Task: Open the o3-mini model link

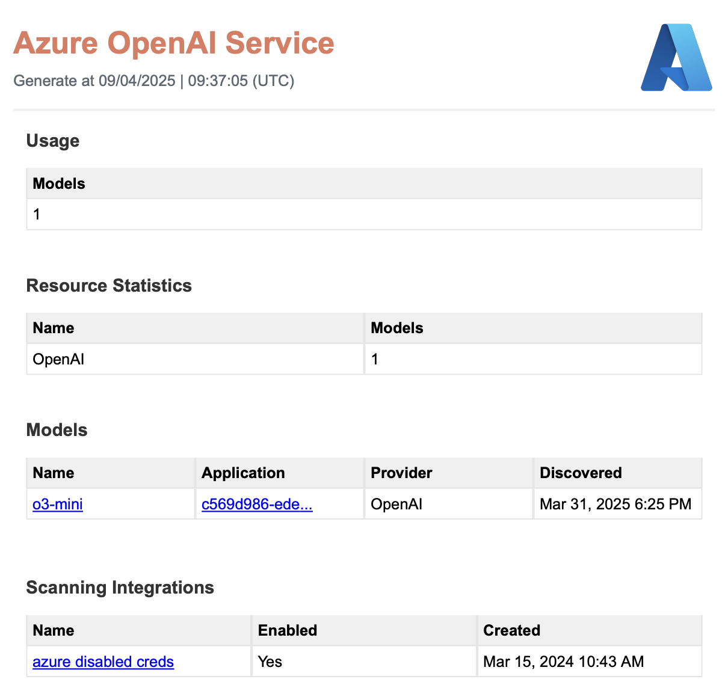Action: click(x=58, y=504)
